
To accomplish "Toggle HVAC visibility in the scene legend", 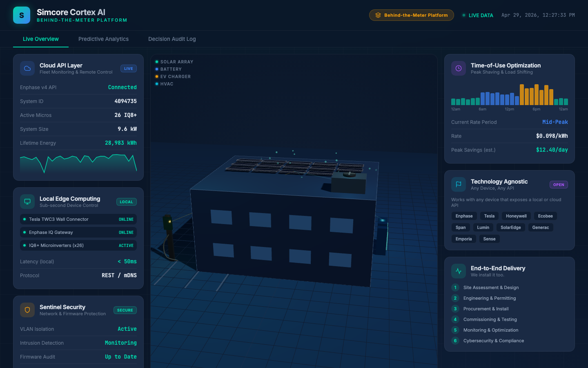I will (x=165, y=84).
